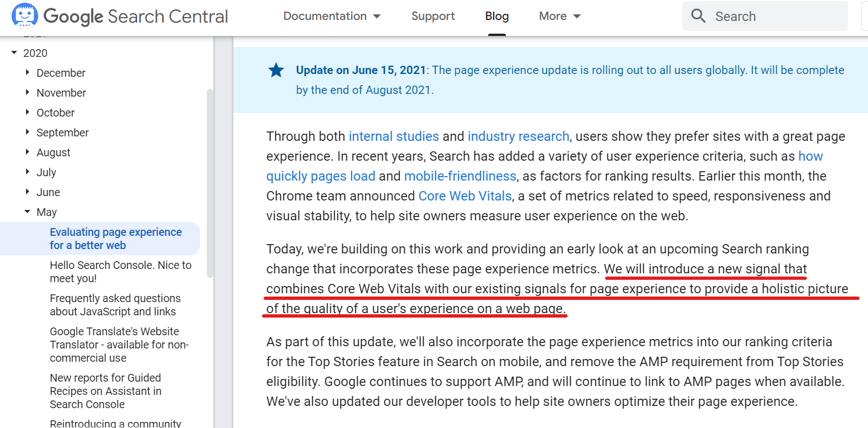Open the internal studies link
The width and height of the screenshot is (868, 428).
394,136
